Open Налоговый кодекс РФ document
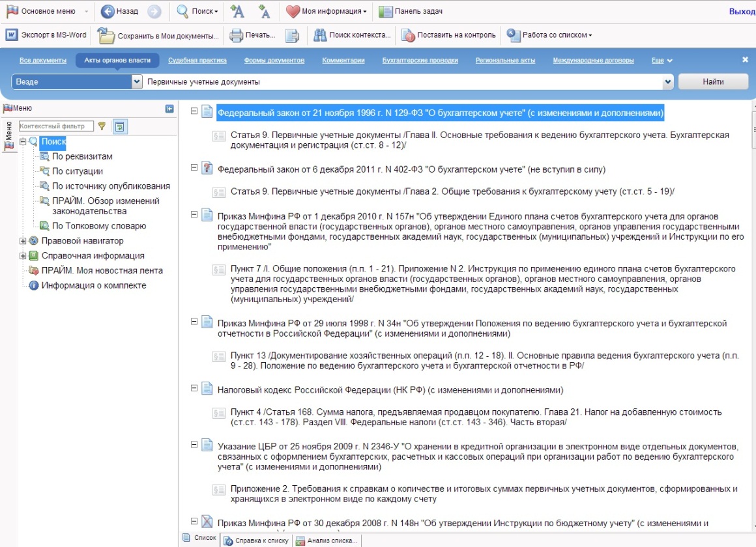 [x=390, y=390]
